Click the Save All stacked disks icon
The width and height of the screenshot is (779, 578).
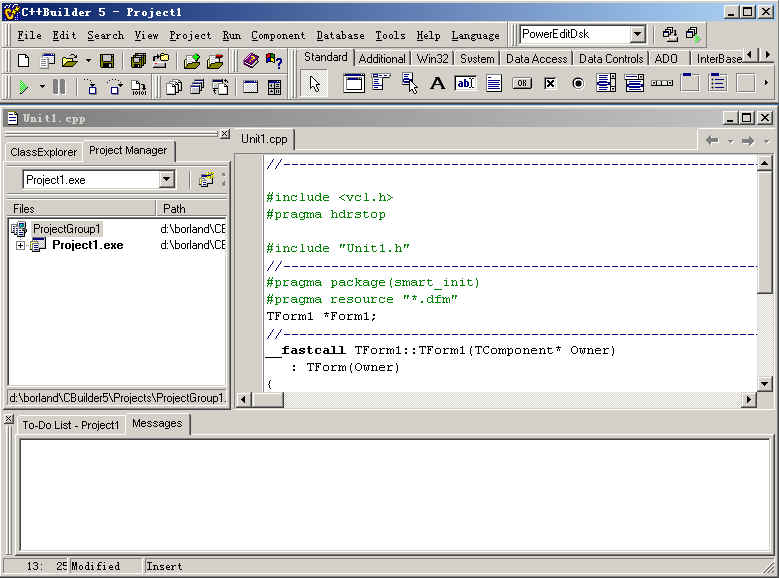[138, 61]
